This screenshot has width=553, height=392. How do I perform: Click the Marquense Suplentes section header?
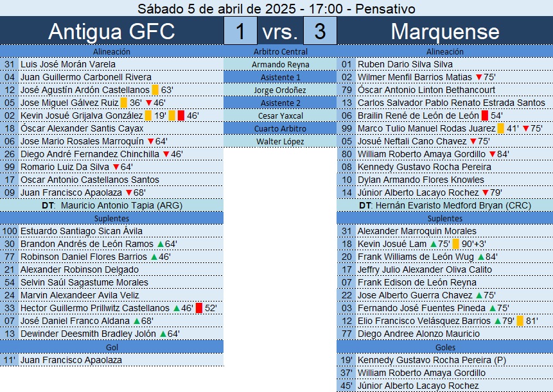coord(445,218)
